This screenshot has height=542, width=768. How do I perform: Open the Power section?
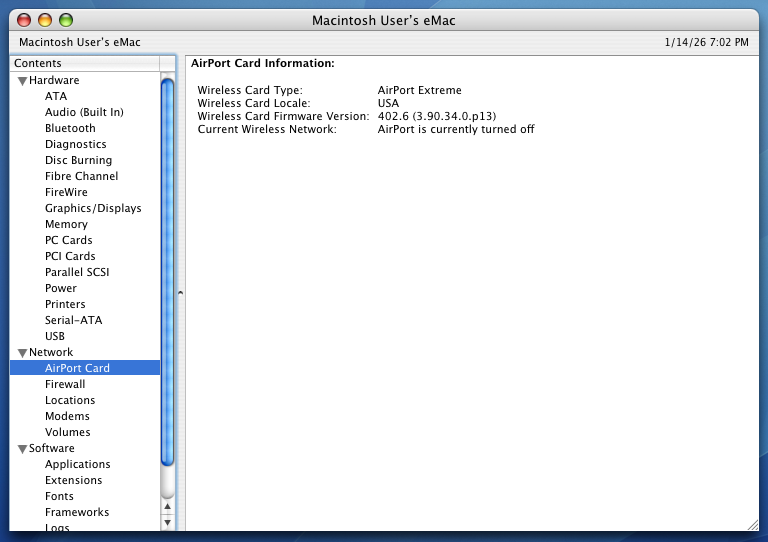pos(61,288)
